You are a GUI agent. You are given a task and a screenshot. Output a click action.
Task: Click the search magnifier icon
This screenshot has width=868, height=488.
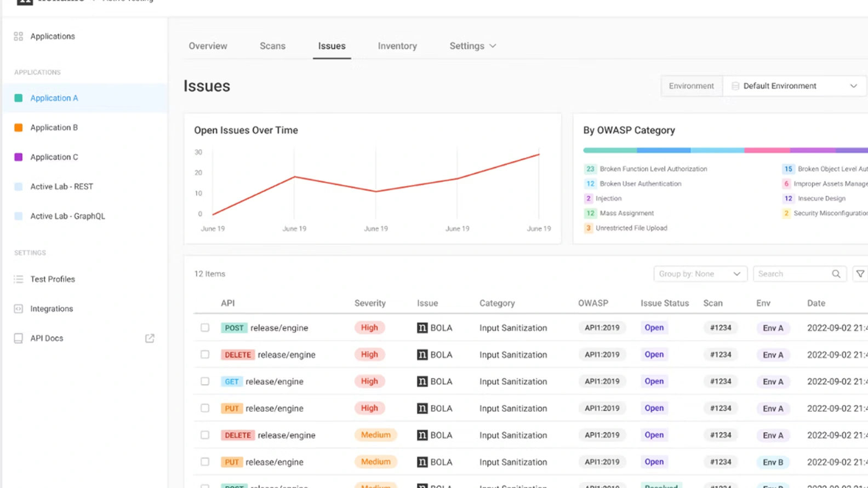pyautogui.click(x=836, y=274)
